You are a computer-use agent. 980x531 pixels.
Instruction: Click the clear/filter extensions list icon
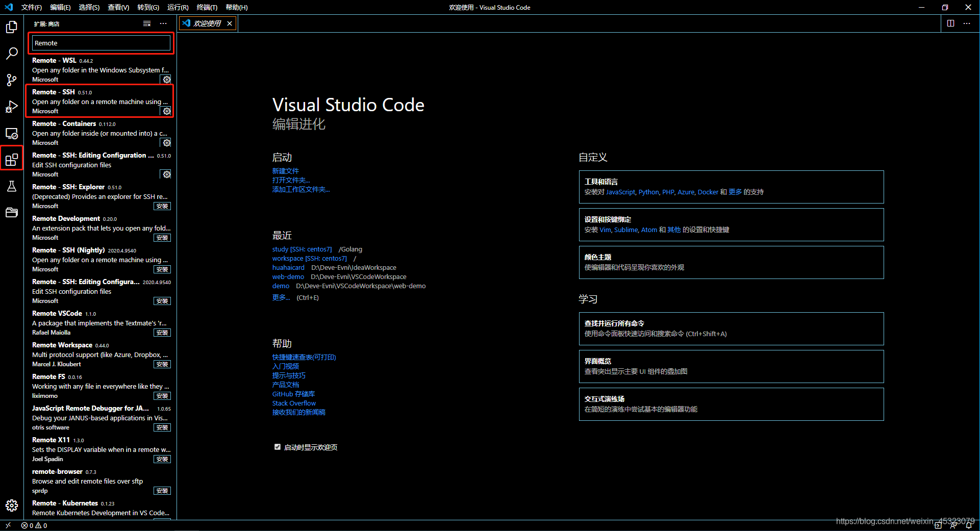coord(147,23)
